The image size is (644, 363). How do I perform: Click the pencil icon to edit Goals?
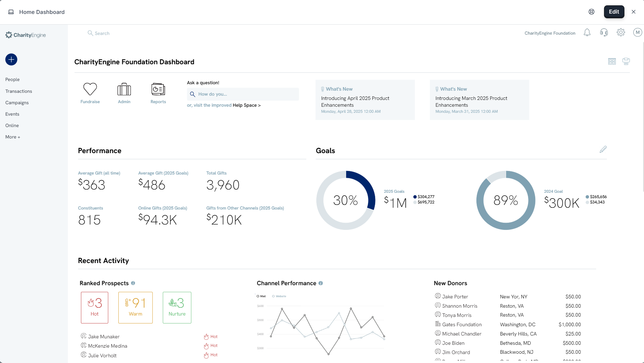pos(603,150)
